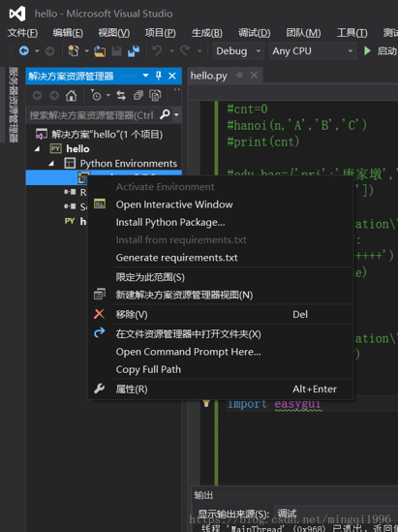Open the Any CPU platform dropdown
Viewport: 398px width, 532px height.
pyautogui.click(x=312, y=51)
